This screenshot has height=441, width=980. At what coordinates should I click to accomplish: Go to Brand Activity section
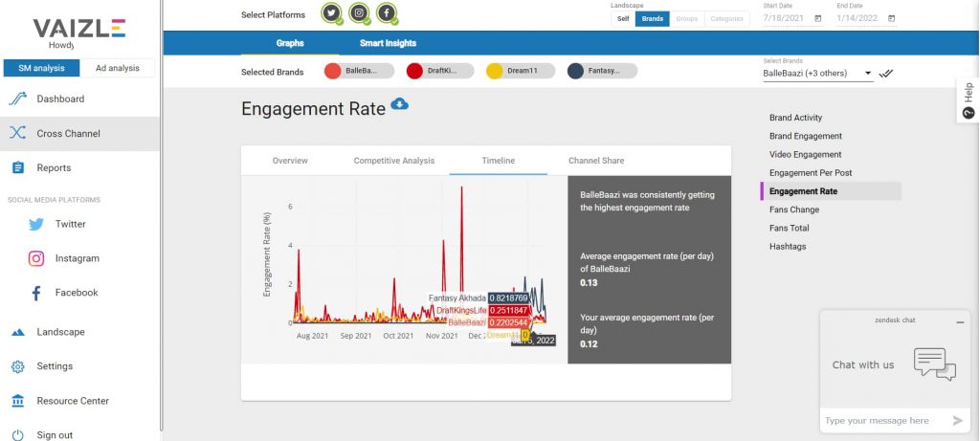(795, 118)
